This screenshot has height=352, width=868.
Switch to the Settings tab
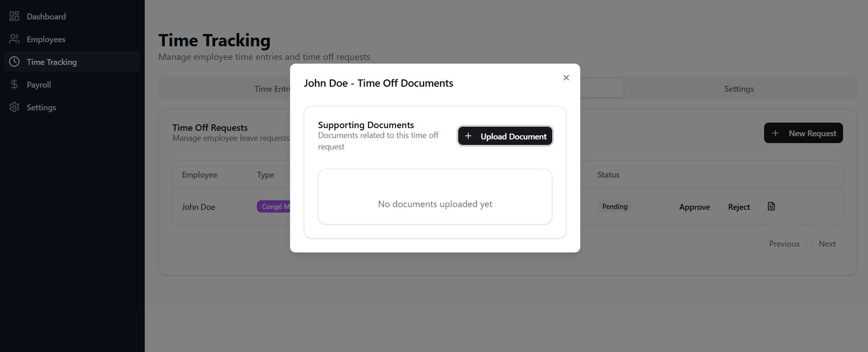coord(739,89)
